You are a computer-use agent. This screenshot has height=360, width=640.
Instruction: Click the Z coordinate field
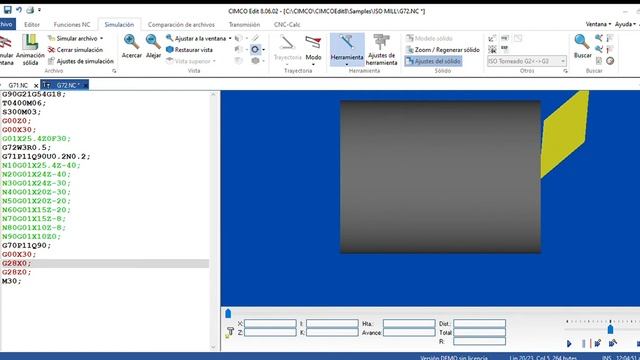[x=270, y=333]
